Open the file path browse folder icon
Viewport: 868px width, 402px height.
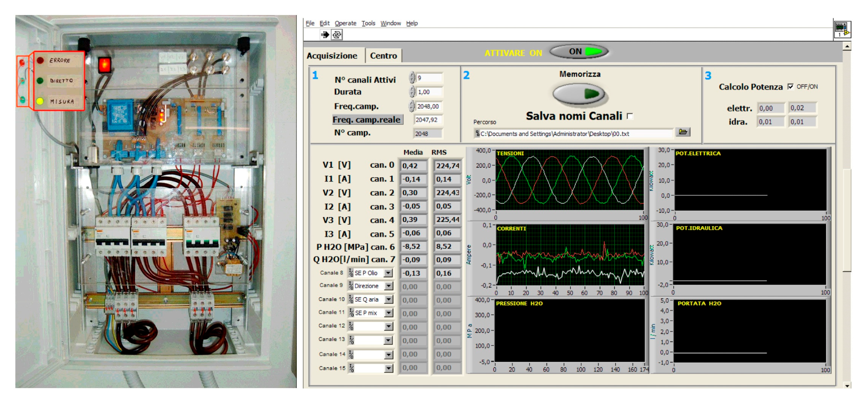coord(682,132)
